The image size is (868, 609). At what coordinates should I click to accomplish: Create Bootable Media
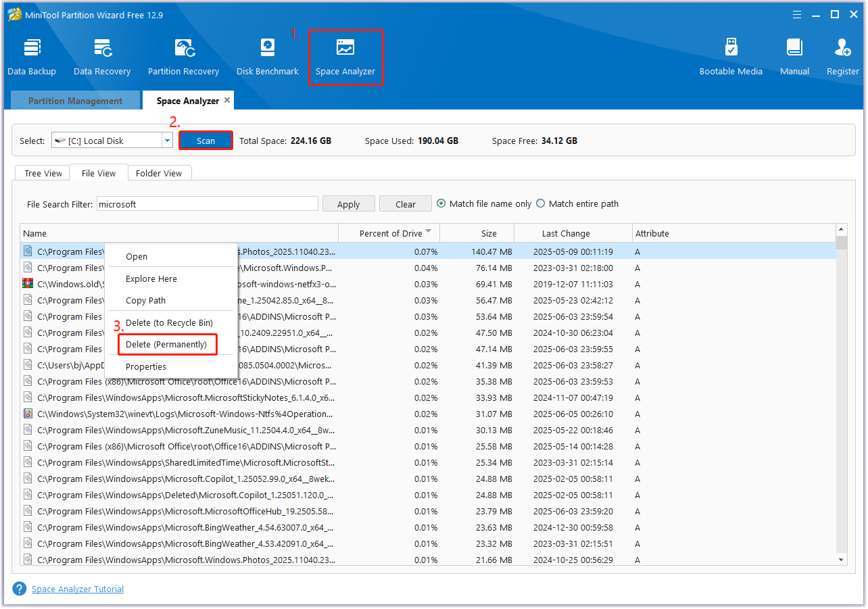730,57
